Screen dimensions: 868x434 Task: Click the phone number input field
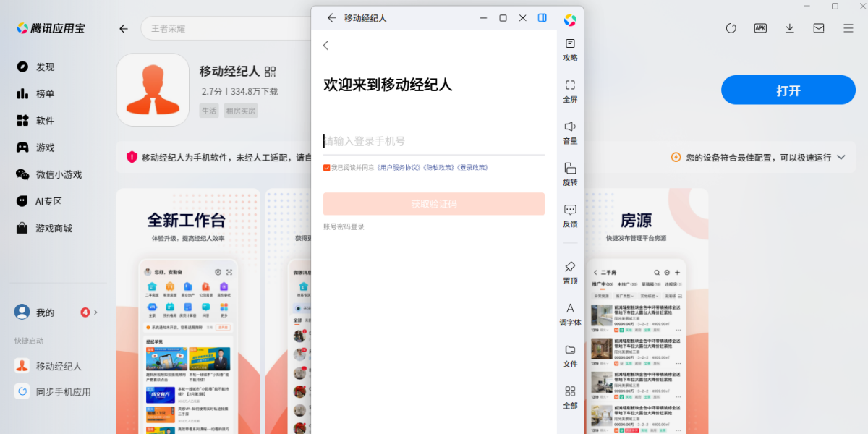(434, 141)
